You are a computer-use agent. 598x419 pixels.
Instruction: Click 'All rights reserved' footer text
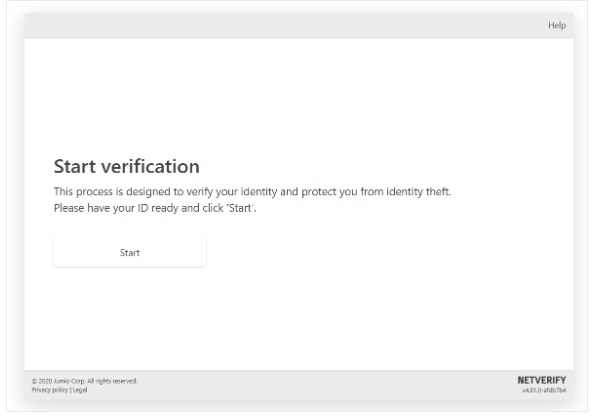point(112,381)
